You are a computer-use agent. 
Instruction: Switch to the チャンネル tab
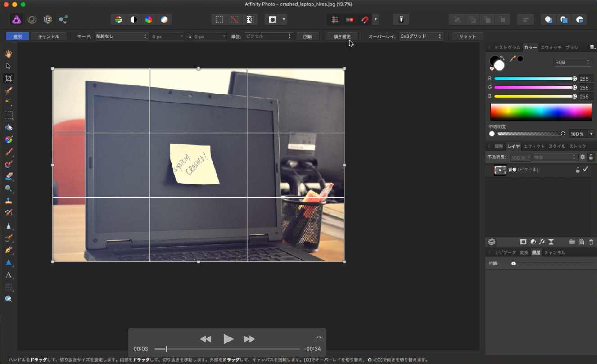[555, 252]
